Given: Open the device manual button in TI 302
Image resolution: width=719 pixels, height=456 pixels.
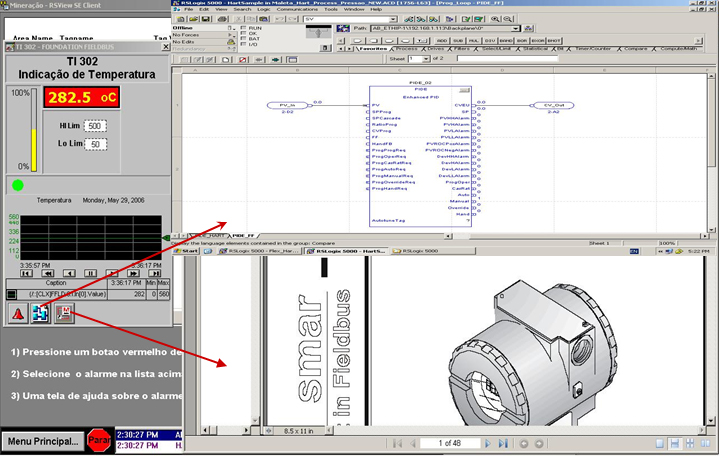Looking at the screenshot, I should [64, 314].
